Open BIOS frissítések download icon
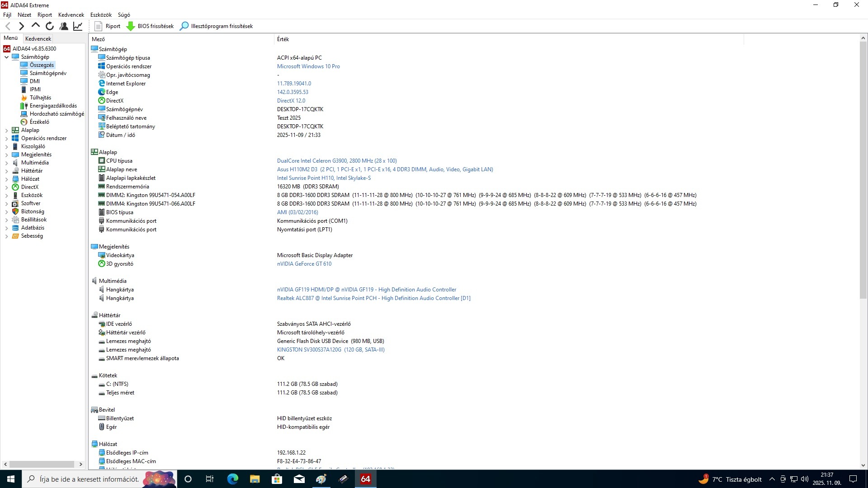The image size is (868, 488). tap(131, 26)
